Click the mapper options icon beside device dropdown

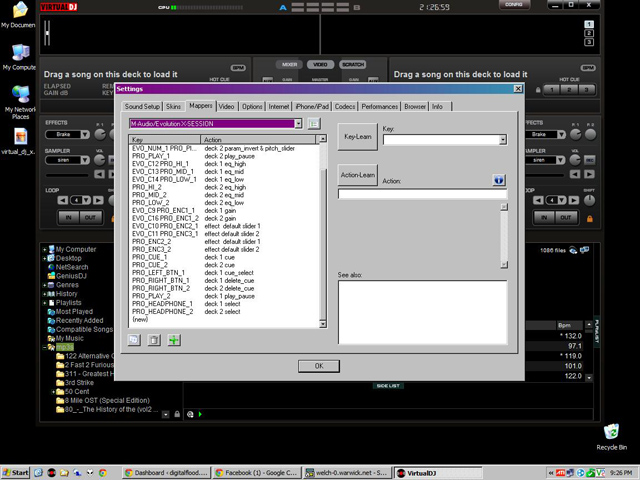[314, 124]
